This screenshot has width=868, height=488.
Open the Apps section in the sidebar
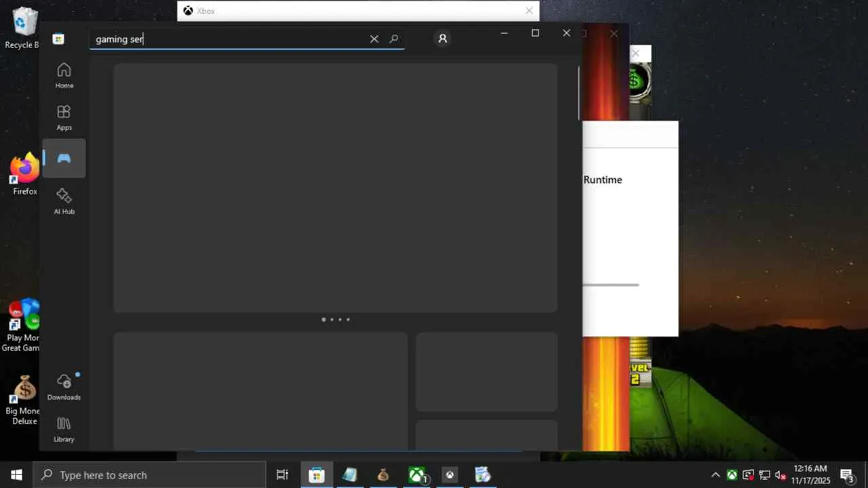(x=64, y=118)
